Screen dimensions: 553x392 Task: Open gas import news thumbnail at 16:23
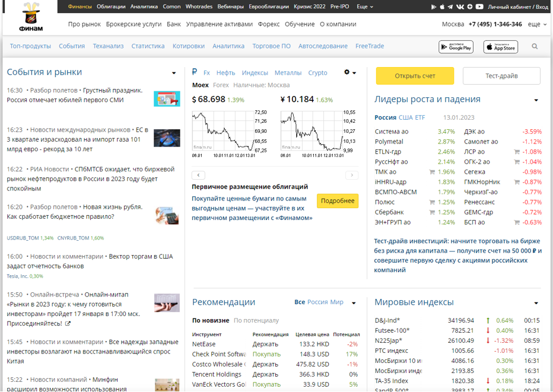pyautogui.click(x=167, y=138)
